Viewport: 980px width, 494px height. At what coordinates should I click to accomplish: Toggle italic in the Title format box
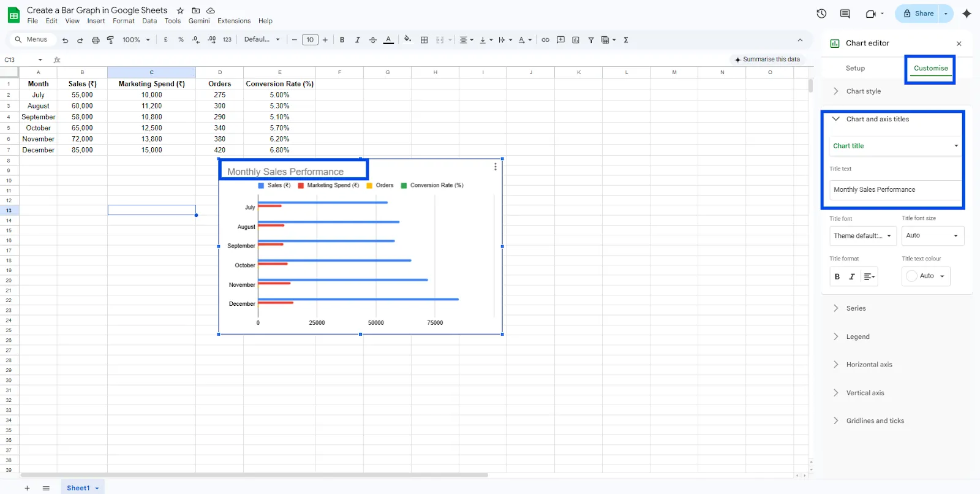851,276
